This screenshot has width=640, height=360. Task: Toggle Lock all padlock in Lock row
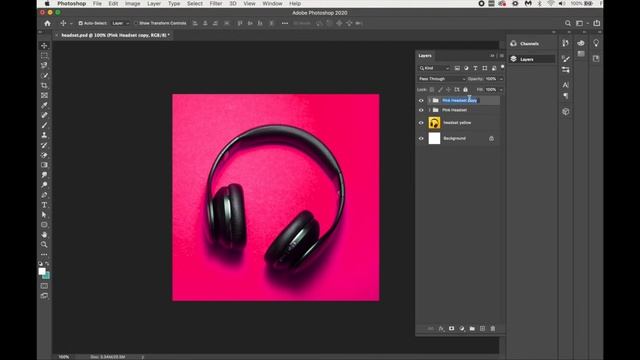[x=465, y=90]
